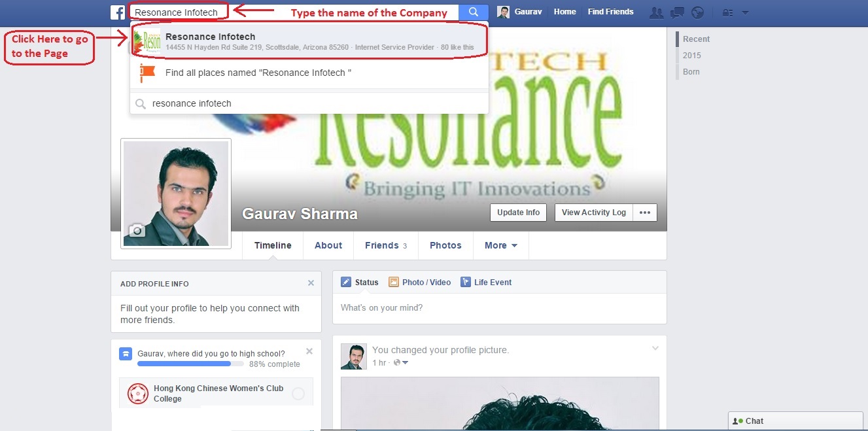Click the View Activity Log button
Viewport: 868px width, 431px height.
point(593,213)
